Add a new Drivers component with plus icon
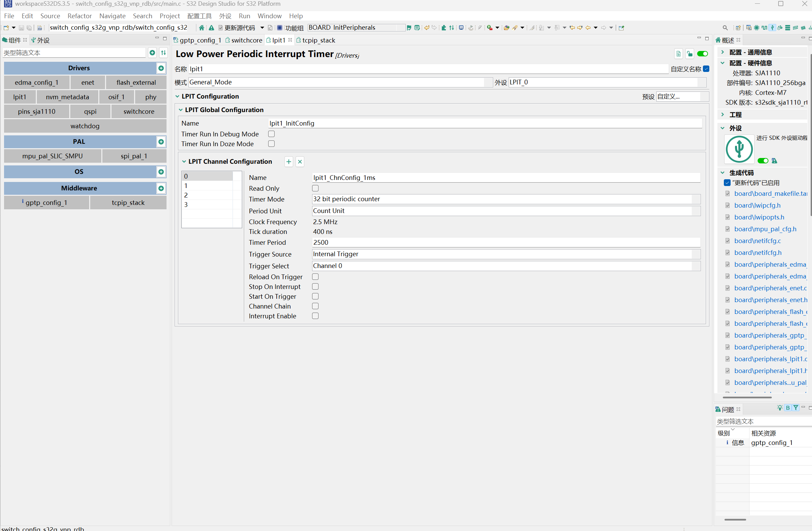Image resolution: width=812 pixels, height=531 pixels. pos(161,68)
